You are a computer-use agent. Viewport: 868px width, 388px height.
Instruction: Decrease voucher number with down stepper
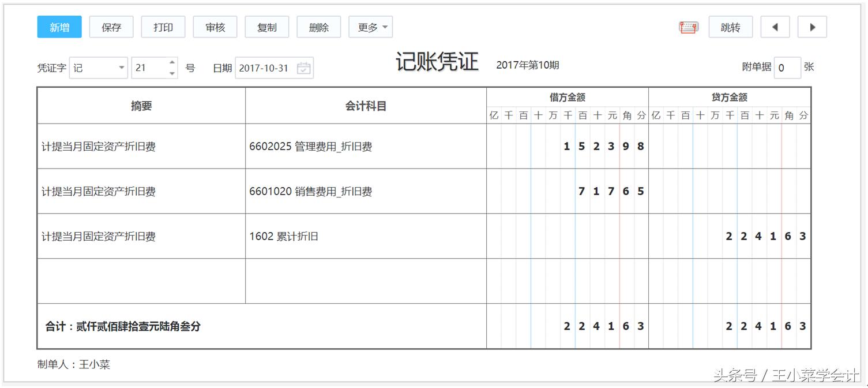[172, 73]
